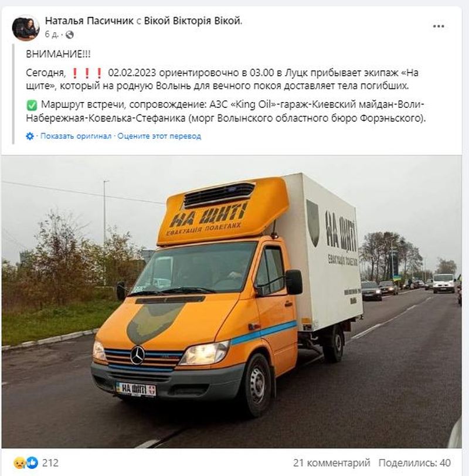469x476 pixels.
Task: Click the НА ЩИТІ license plate on truck
Action: (x=135, y=389)
